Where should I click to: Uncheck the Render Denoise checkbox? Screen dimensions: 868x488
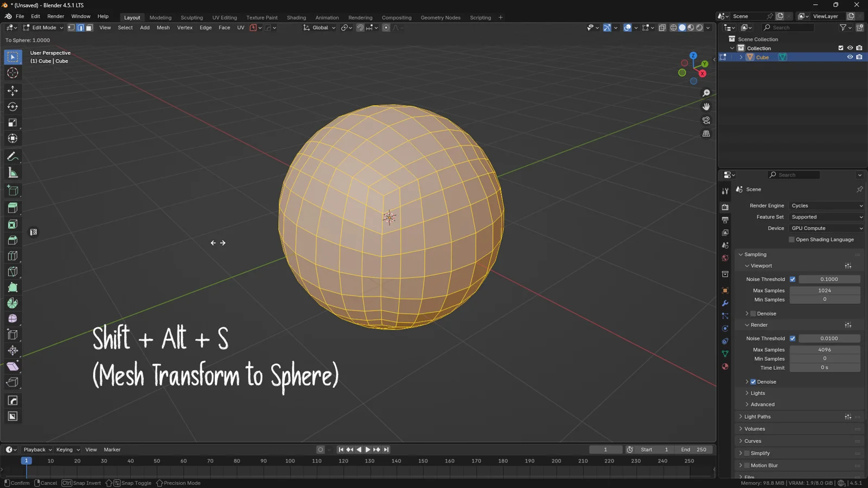pyautogui.click(x=753, y=382)
